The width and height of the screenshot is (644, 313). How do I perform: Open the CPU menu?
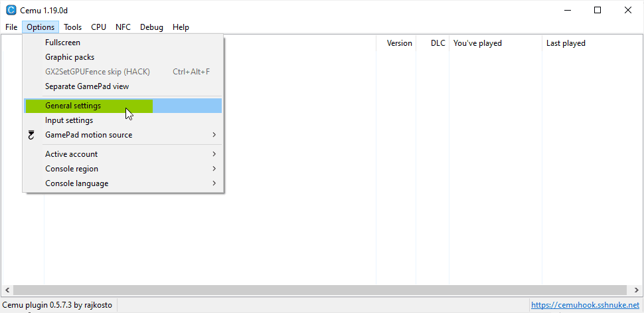coord(98,27)
